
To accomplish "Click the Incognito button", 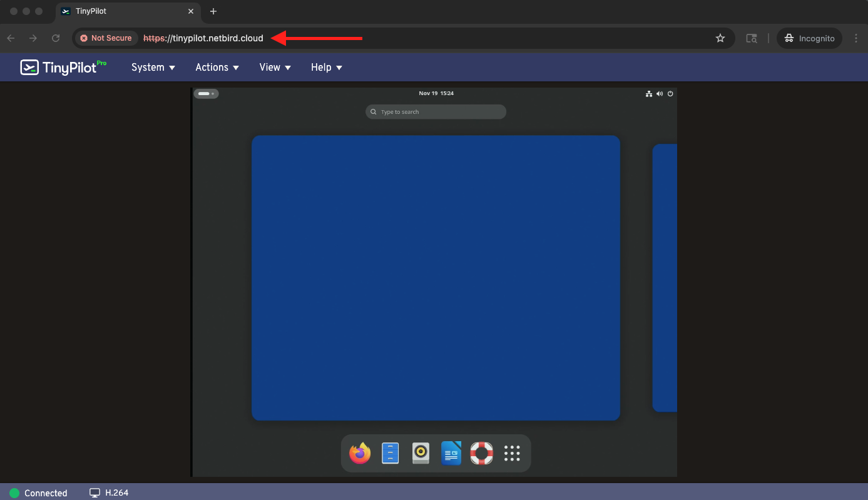I will tap(809, 38).
